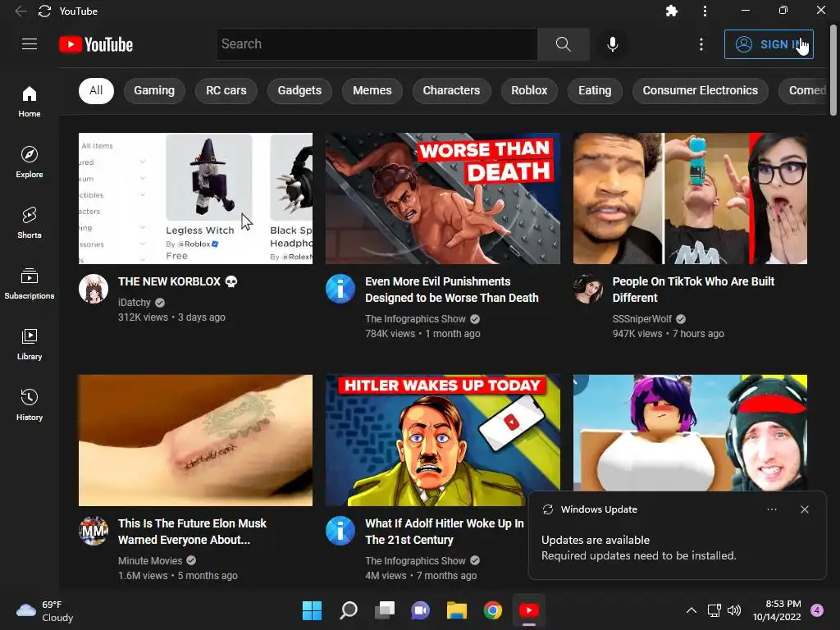Open Minute Movies channel name link

click(150, 561)
